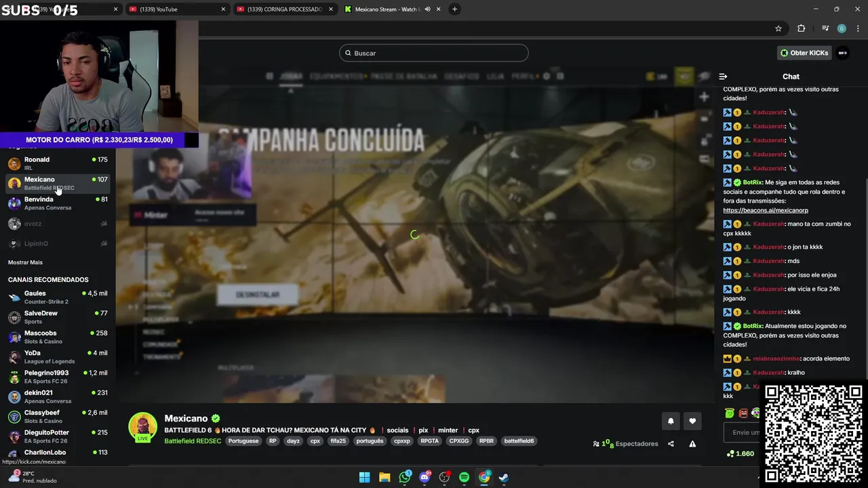The height and width of the screenshot is (488, 868).
Task: Open Mexicano channel in sidebar list
Action: pos(58,183)
